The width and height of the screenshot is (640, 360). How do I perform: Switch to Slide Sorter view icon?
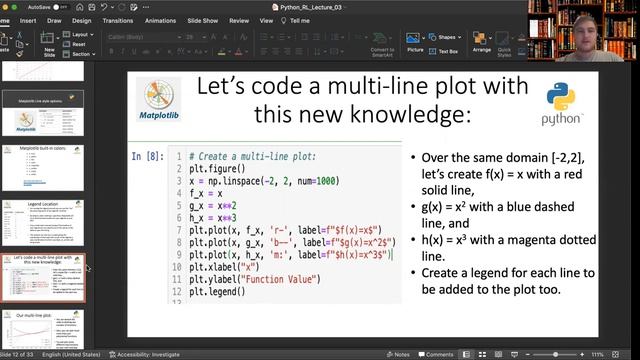pyautogui.click(x=482, y=354)
